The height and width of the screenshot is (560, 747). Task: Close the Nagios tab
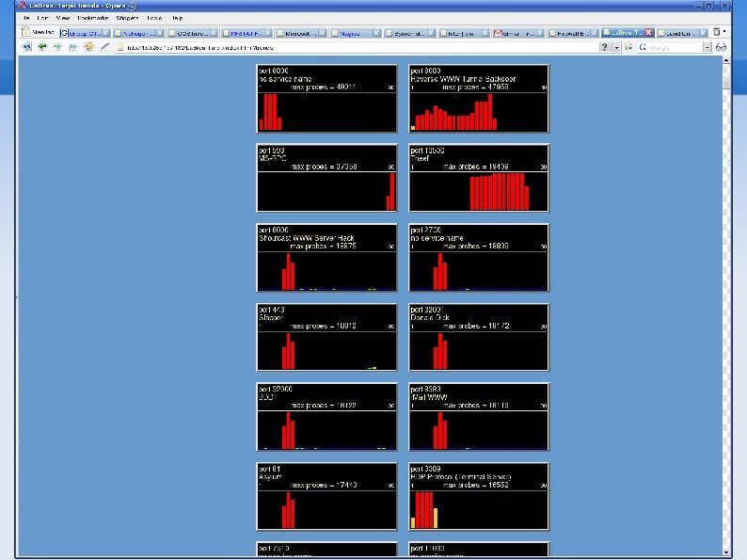pyautogui.click(x=376, y=33)
